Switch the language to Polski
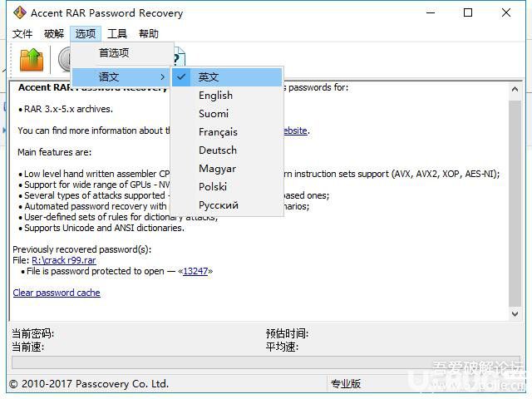Image resolution: width=532 pixels, height=399 pixels. coord(227,187)
